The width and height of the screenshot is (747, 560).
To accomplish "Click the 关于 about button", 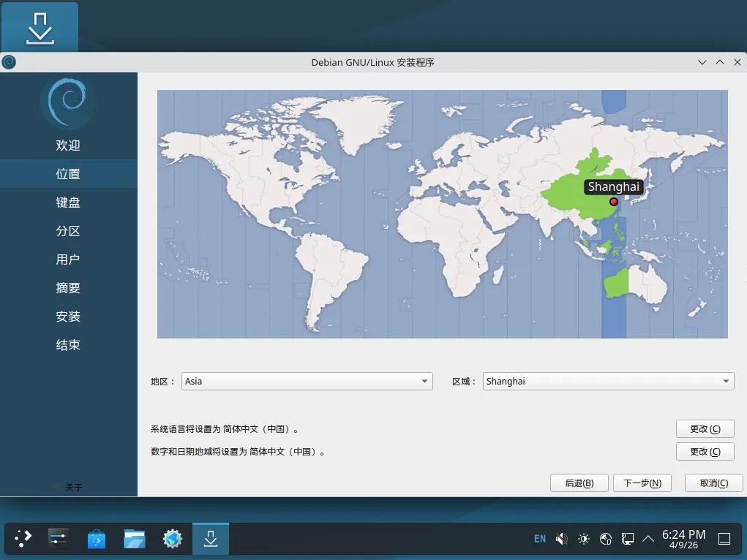I will pyautogui.click(x=69, y=487).
